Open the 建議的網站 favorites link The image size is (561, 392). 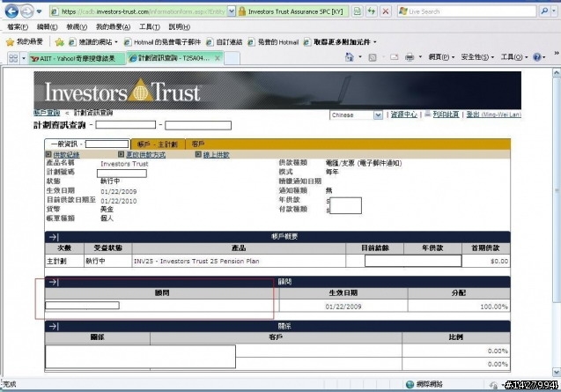tap(93, 42)
